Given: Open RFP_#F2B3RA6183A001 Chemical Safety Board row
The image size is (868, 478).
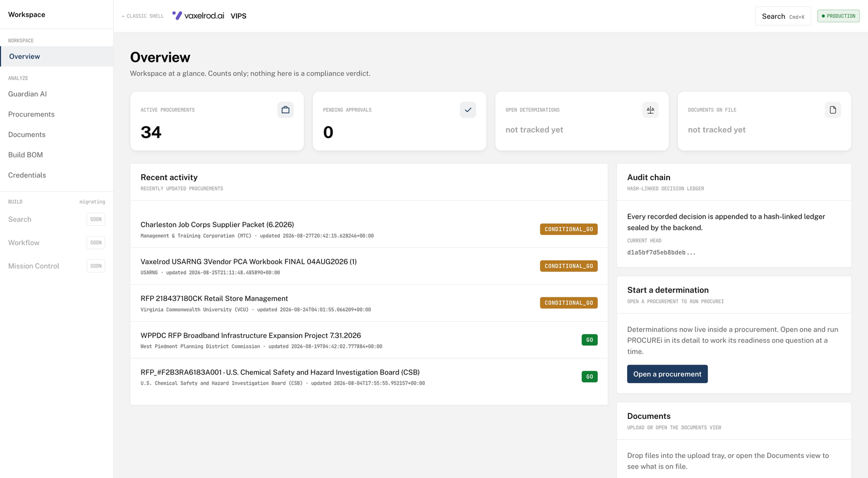Looking at the screenshot, I should (369, 377).
